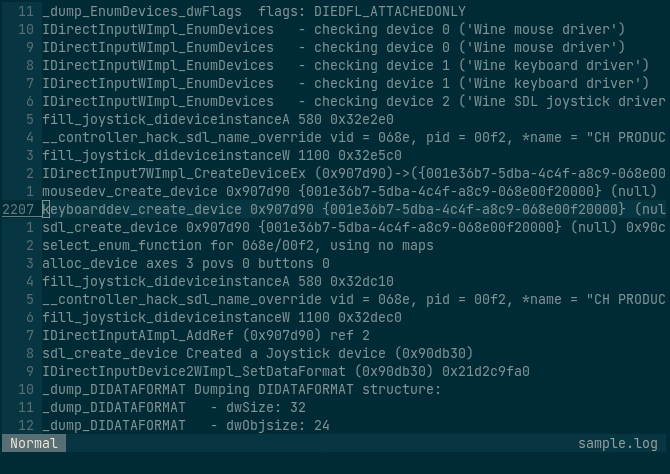Screen dimensions: 670x474
Task: Place cursor on keyboarddev_create_device line
Action: pos(353,209)
